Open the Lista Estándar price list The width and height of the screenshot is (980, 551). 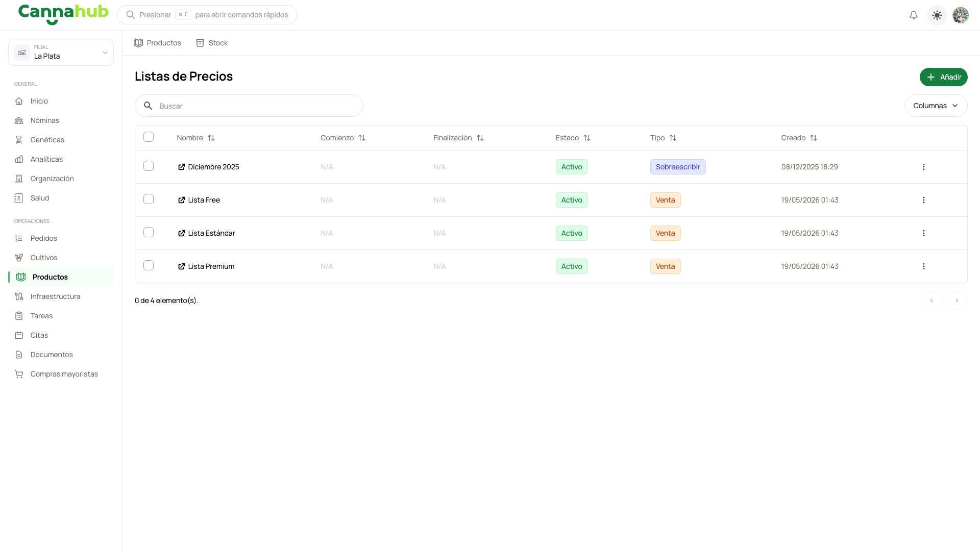(x=211, y=233)
